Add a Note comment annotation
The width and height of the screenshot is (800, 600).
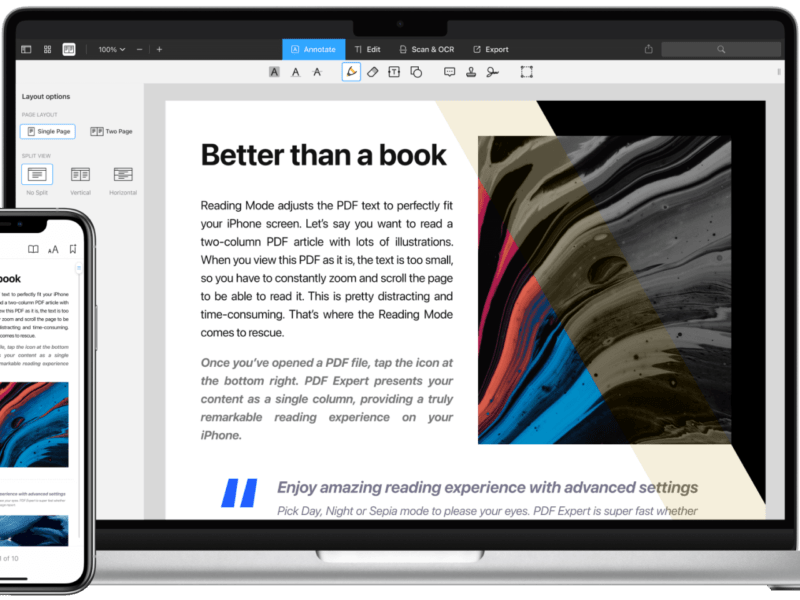tap(451, 72)
